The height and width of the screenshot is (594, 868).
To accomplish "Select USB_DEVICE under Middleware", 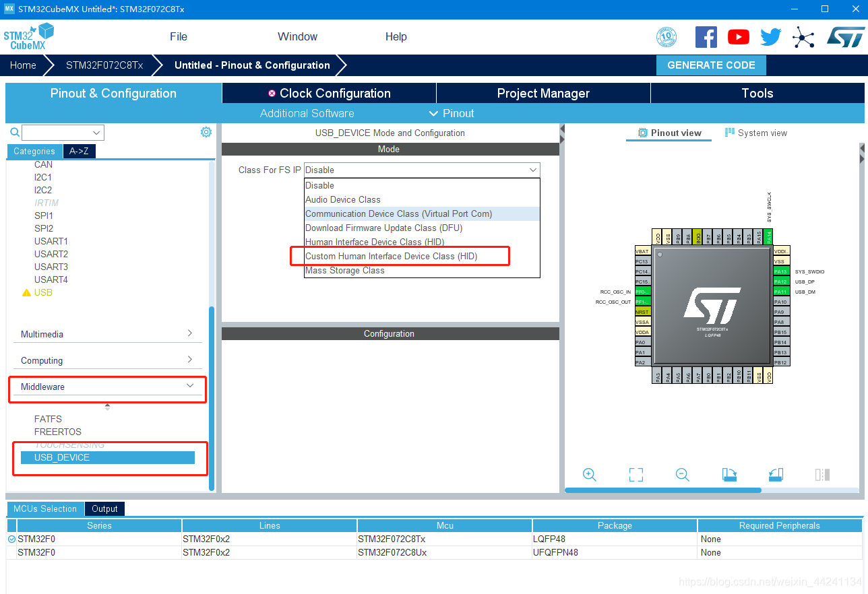I will click(61, 457).
